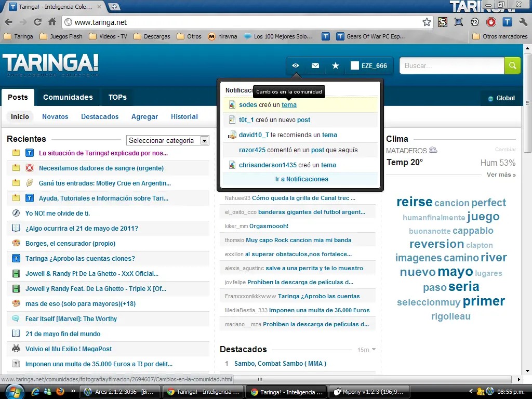Open the Novatos section
Screen dimensions: 532x399
(x=55, y=117)
